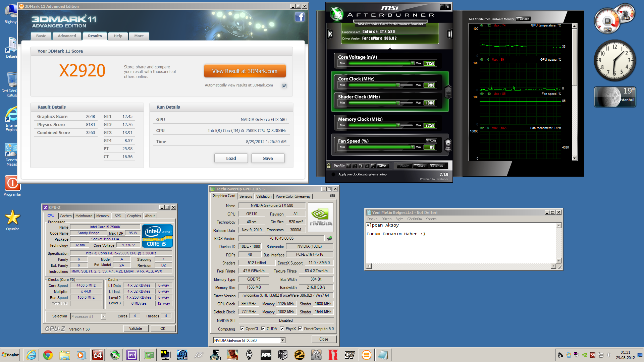This screenshot has height=362, width=644.
Task: Open the volume speaker tray icon
Action: pyautogui.click(x=609, y=355)
